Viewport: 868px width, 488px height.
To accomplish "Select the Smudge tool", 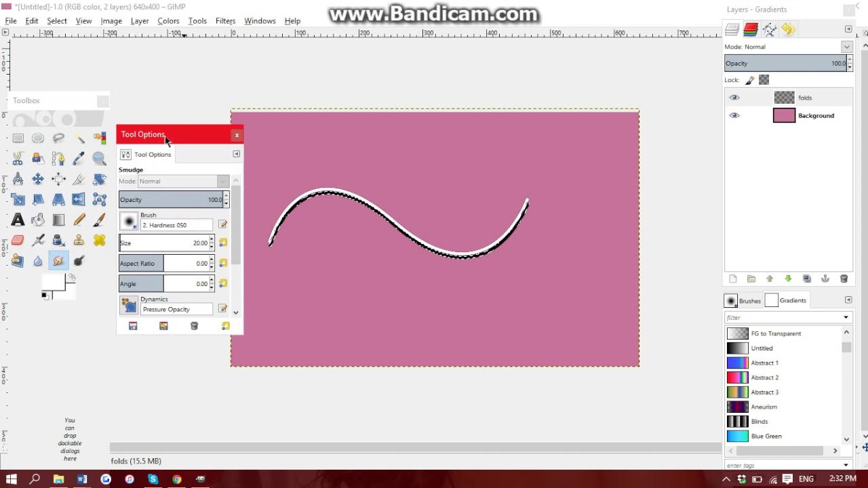I will coord(58,260).
